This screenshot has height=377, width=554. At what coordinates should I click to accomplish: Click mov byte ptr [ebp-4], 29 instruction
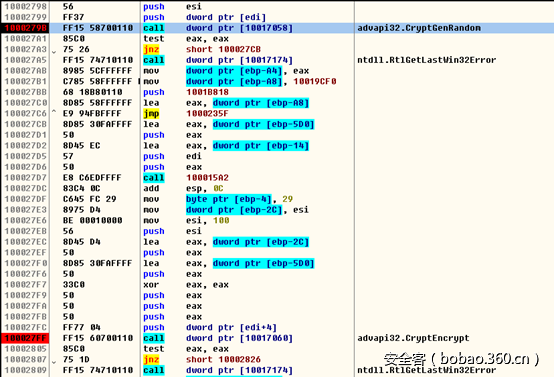(x=218, y=199)
